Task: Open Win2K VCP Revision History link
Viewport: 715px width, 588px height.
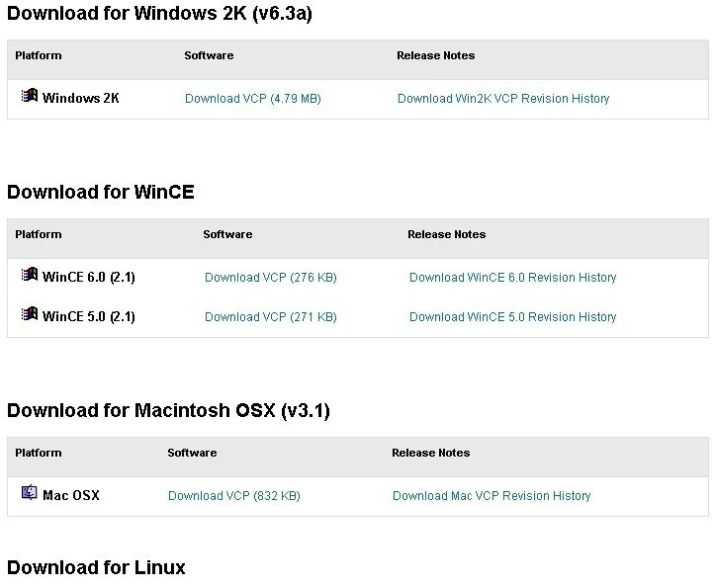Action: tap(502, 99)
